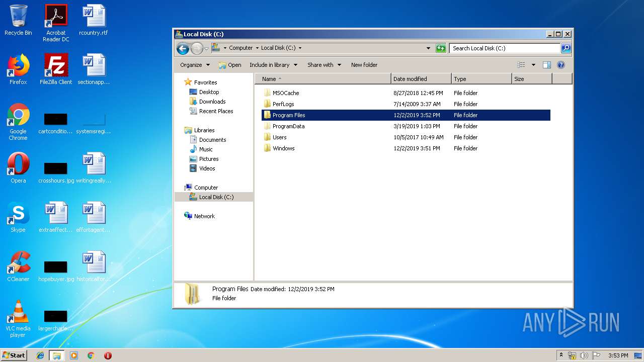This screenshot has height=362, width=644.
Task: Expand the Local Disk (C:) breadcrumb arrow
Action: click(x=300, y=48)
